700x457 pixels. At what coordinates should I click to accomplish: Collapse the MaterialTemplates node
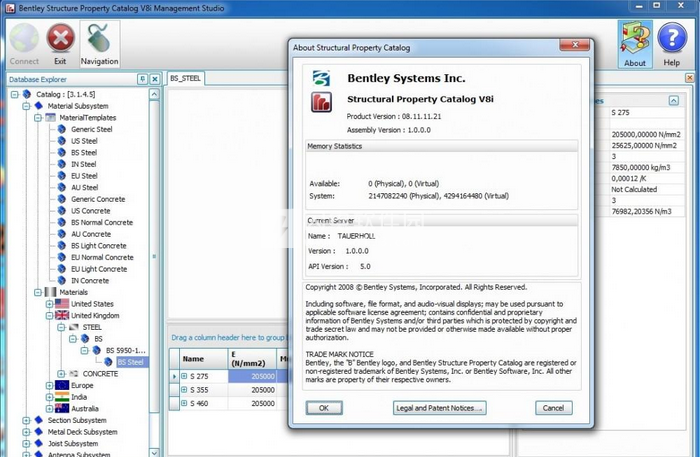point(38,117)
